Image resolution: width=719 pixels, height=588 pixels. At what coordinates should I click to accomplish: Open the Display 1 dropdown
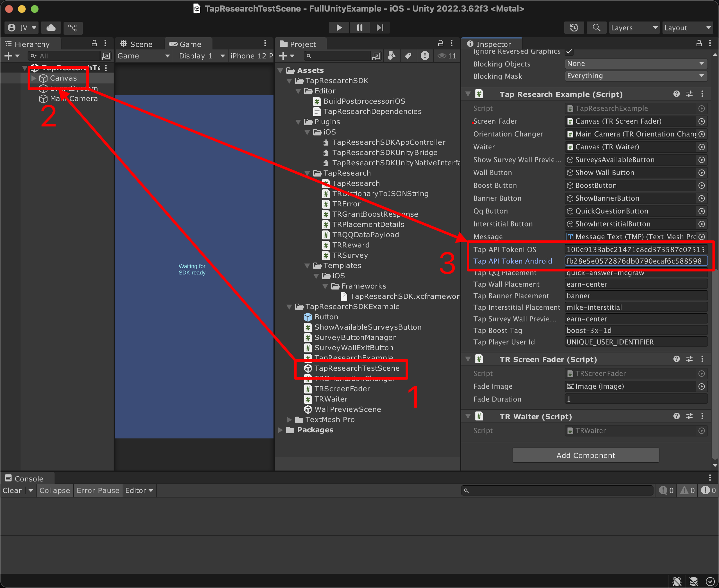pos(202,56)
